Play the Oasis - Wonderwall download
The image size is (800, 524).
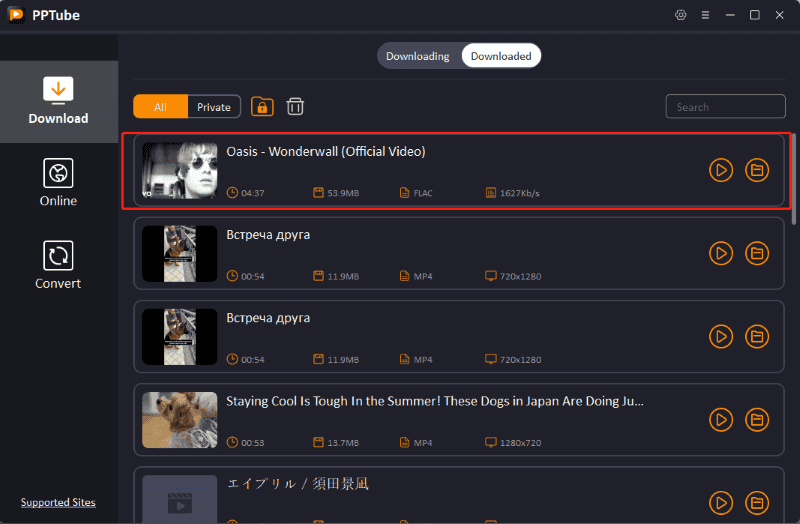point(720,170)
